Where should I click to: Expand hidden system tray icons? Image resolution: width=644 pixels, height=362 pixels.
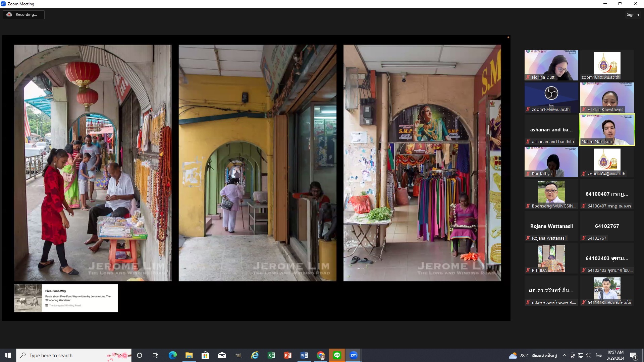point(565,355)
